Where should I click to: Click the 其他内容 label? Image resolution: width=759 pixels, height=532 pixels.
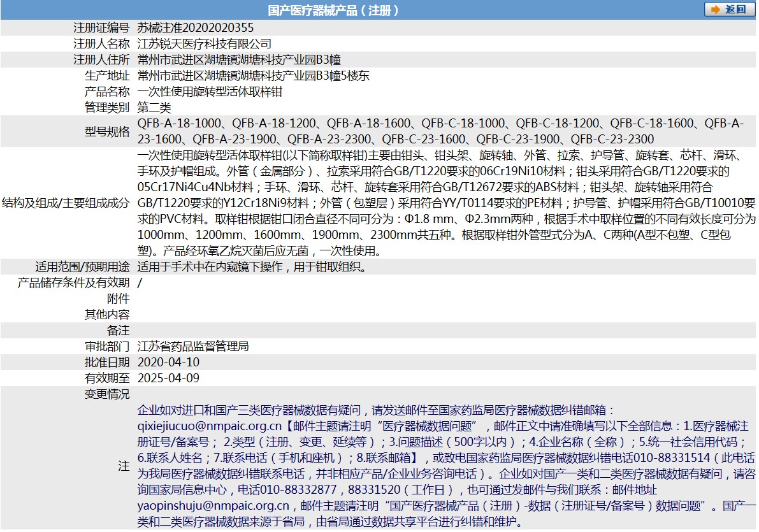(107, 315)
